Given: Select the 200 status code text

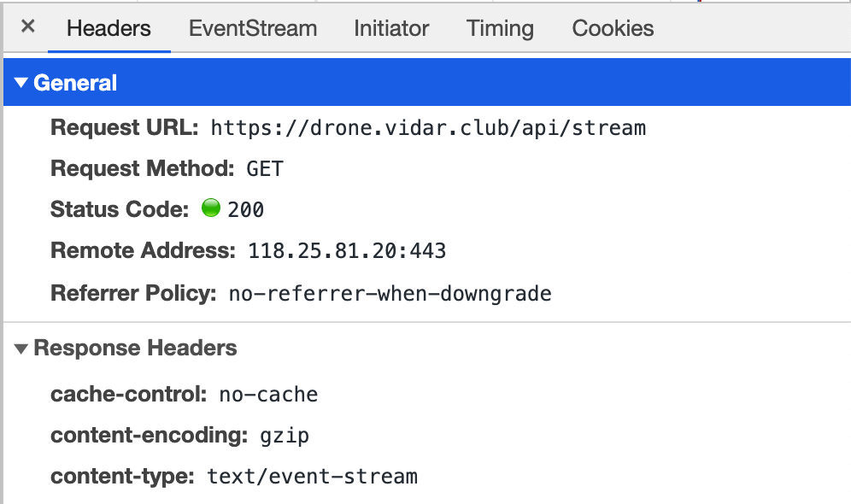Looking at the screenshot, I should coord(246,210).
